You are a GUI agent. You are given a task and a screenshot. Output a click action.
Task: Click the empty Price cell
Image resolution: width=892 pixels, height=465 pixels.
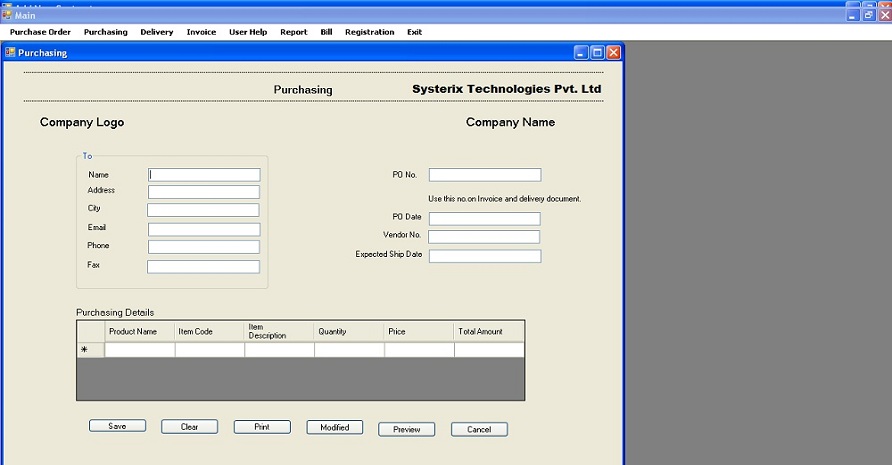(419, 349)
